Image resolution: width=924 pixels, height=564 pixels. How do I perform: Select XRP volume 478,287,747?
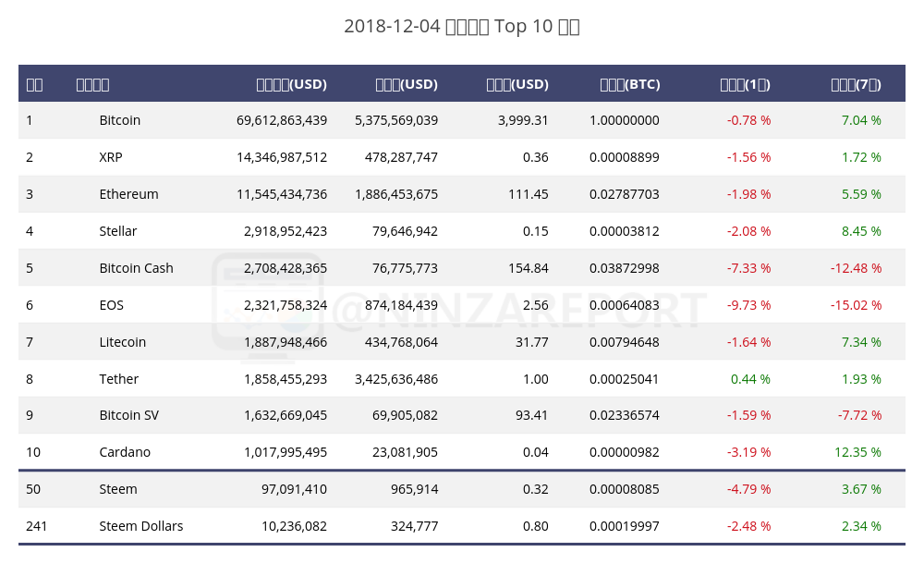pos(401,157)
